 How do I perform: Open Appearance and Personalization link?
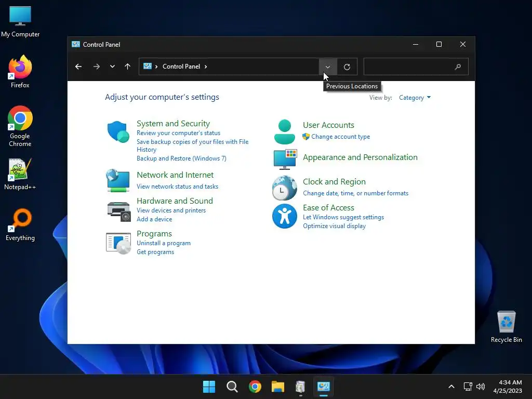(x=360, y=157)
